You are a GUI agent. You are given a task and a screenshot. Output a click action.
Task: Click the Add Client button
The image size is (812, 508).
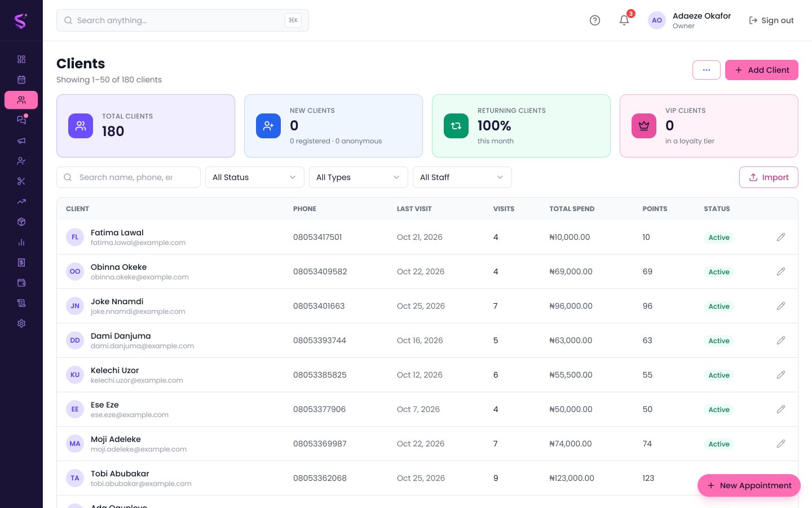point(762,70)
